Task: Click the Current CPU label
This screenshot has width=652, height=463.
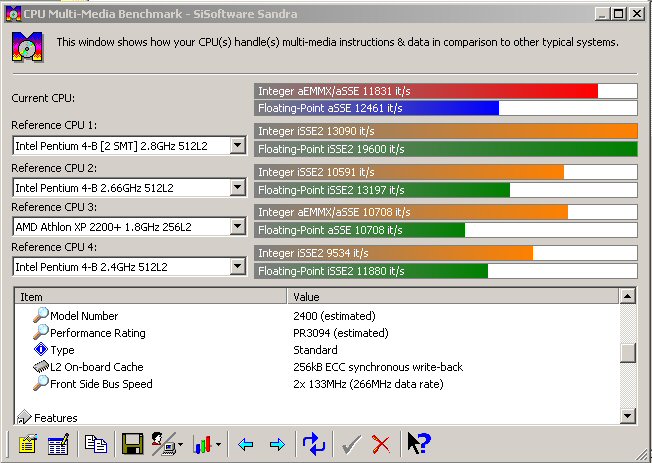Action: [43, 98]
